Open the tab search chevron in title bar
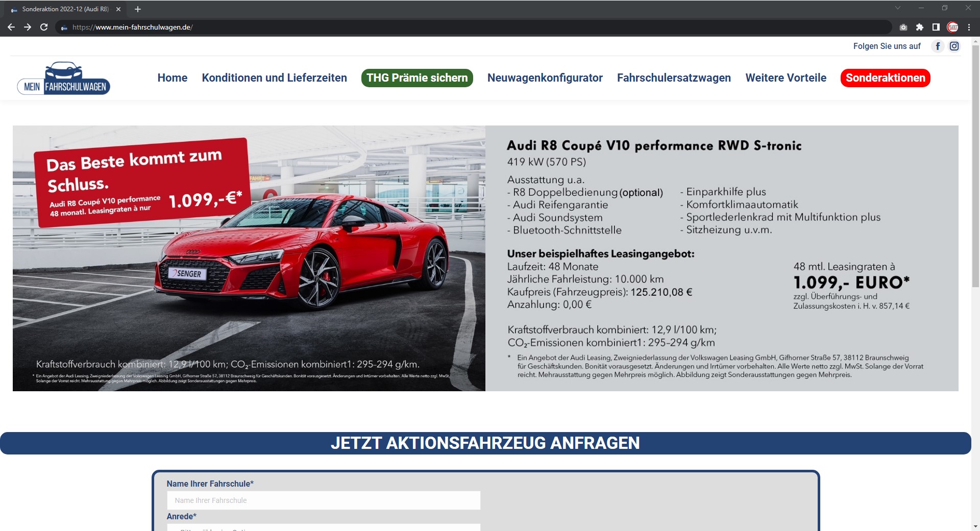The height and width of the screenshot is (531, 980). pos(898,8)
